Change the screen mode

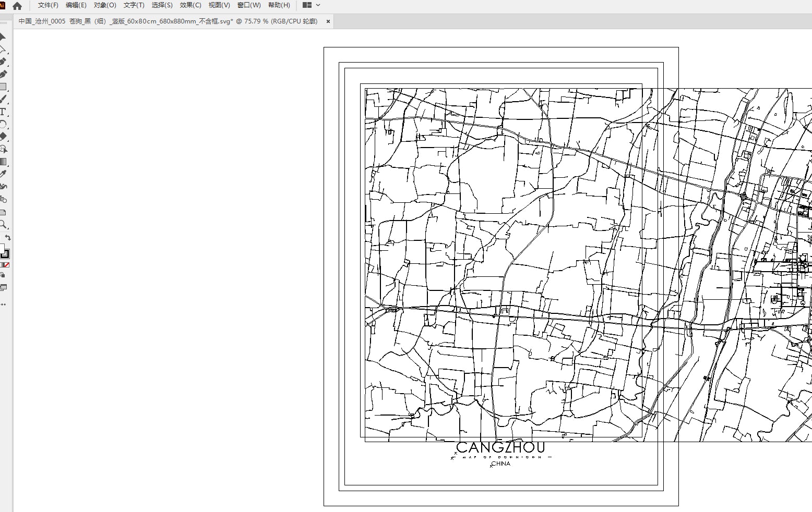coord(3,287)
